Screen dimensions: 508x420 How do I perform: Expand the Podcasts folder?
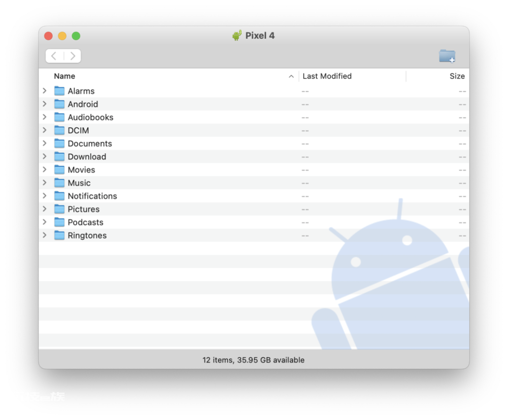click(45, 222)
